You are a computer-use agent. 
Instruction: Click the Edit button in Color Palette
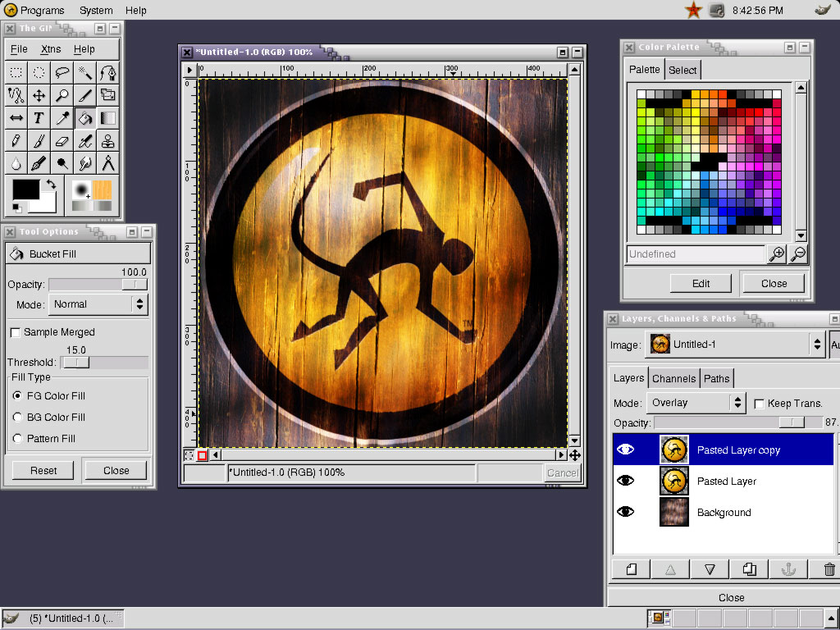point(701,283)
